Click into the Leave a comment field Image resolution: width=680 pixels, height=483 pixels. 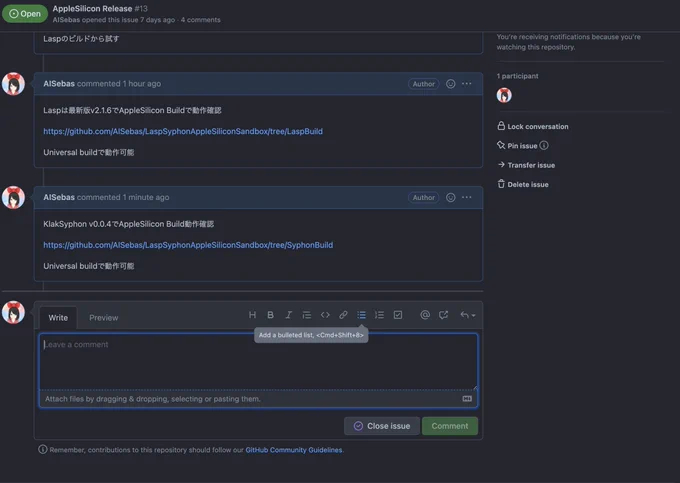258,361
